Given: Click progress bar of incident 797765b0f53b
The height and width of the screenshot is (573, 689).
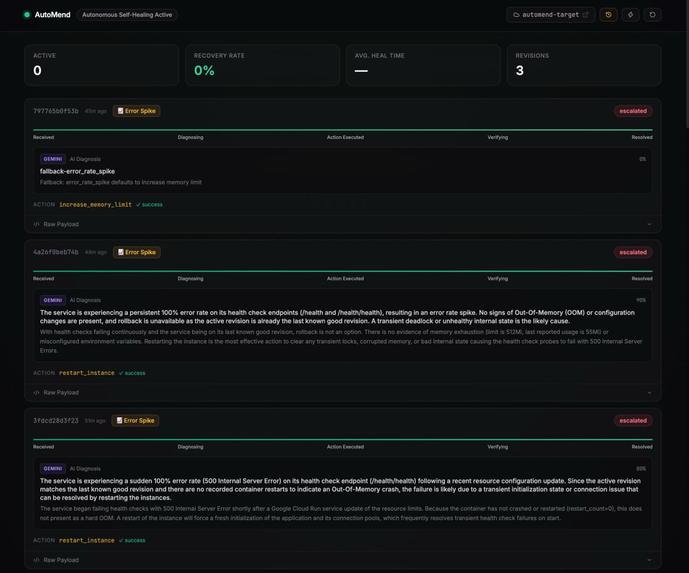Looking at the screenshot, I should point(343,130).
